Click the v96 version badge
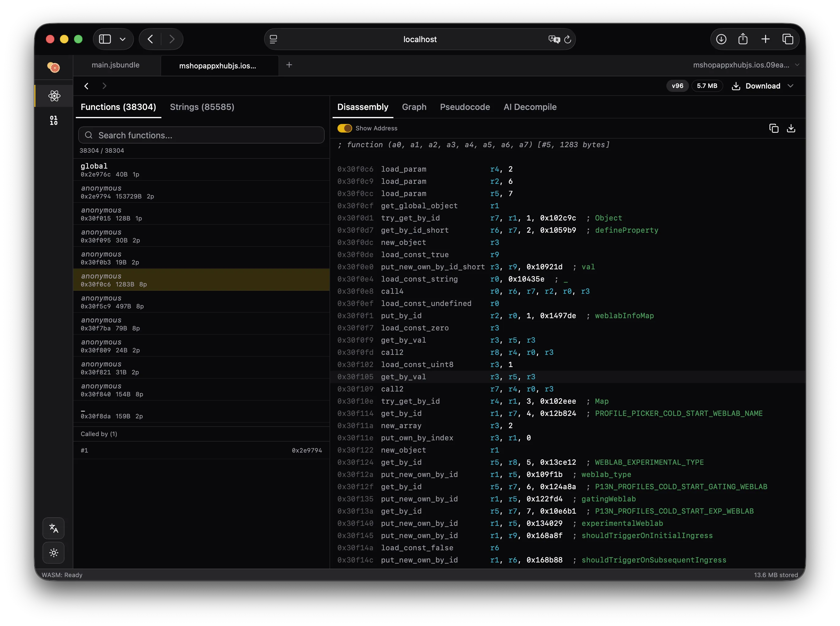Screen dimensions: 840x626 point(677,86)
